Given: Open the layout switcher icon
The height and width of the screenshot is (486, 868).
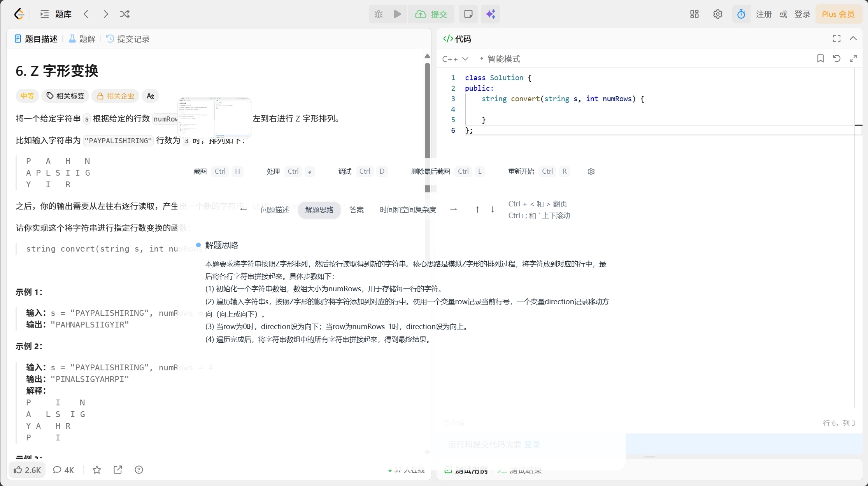Looking at the screenshot, I should click(x=694, y=14).
